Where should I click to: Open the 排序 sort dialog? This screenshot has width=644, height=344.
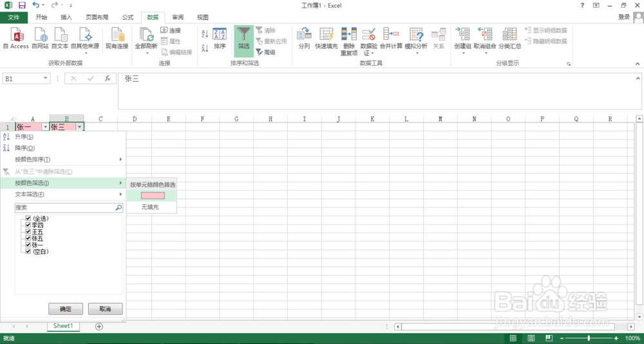click(220, 39)
